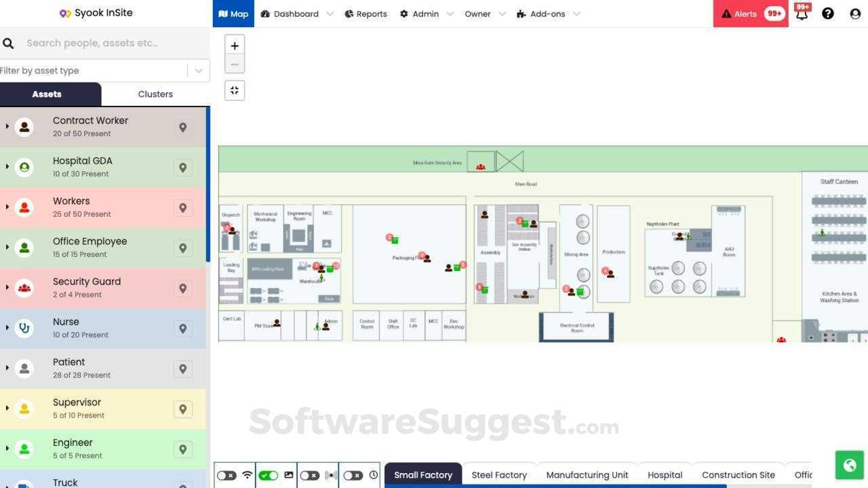Open the Filter by asset type dropdown
The image size is (868, 488).
click(198, 70)
